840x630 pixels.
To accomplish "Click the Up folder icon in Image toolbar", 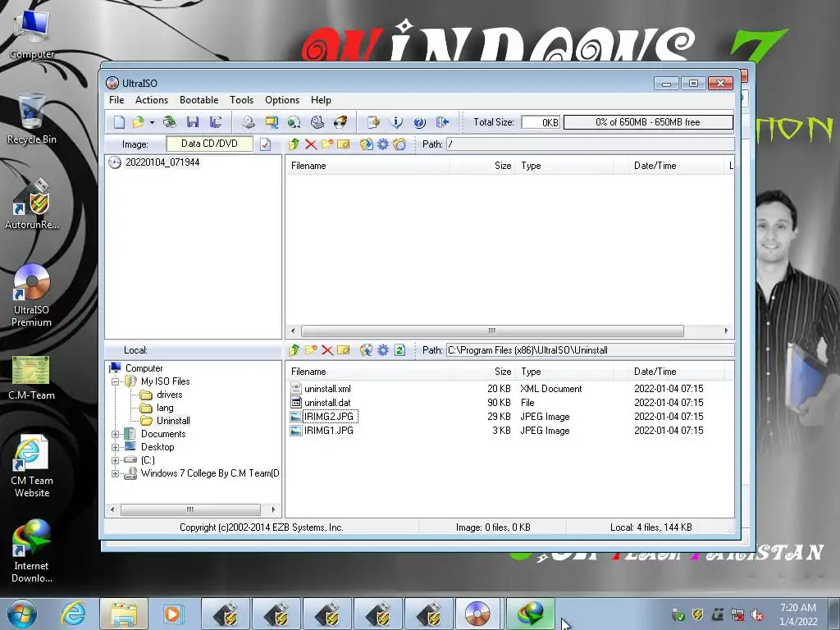I will point(294,144).
